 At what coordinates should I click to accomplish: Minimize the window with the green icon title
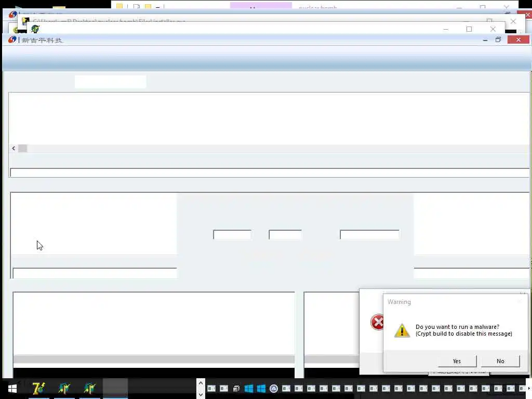coord(446,29)
